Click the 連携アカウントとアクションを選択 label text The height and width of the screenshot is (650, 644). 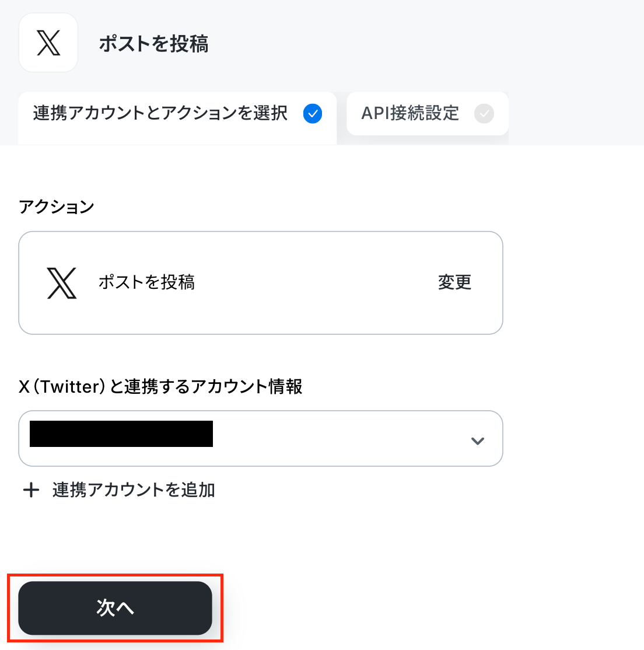click(160, 113)
